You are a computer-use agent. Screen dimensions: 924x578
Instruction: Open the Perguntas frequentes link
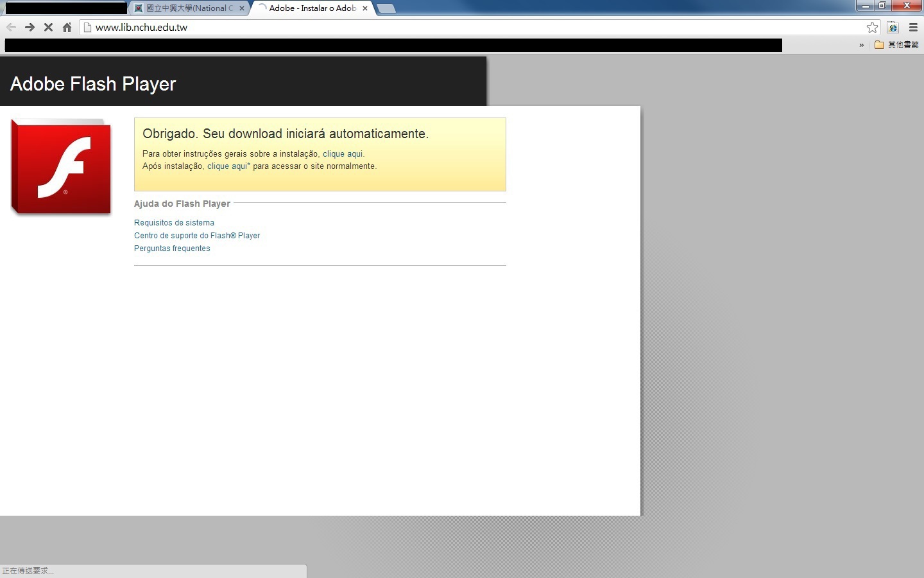[172, 249]
